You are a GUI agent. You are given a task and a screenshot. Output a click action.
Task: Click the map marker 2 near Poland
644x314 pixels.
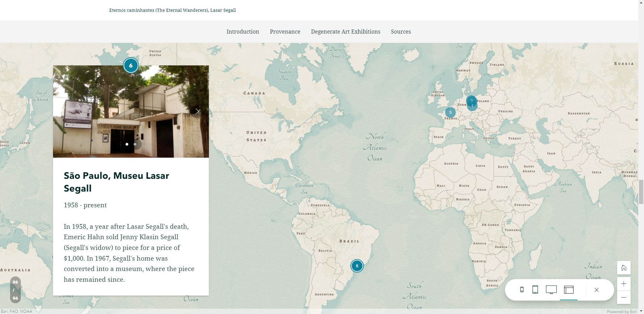pyautogui.click(x=471, y=101)
